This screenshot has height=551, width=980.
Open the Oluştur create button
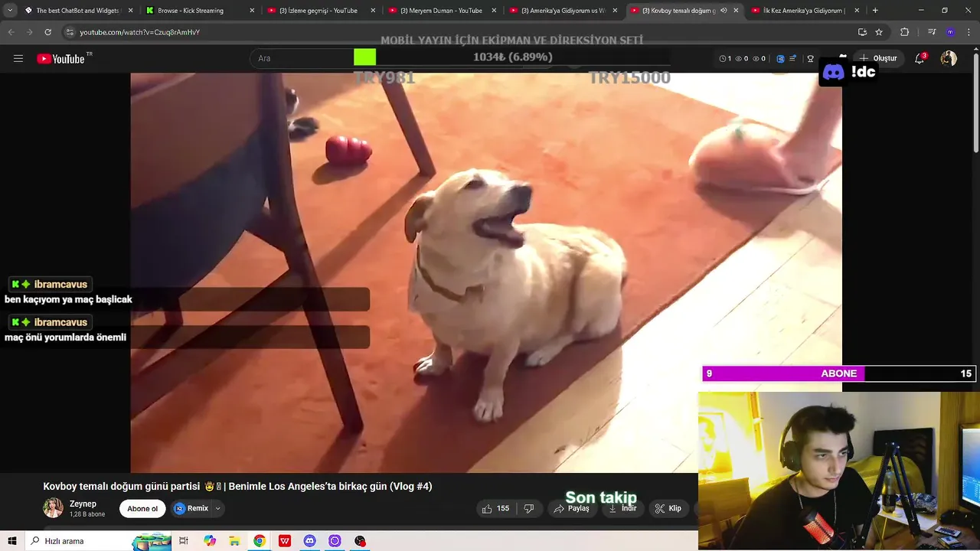click(877, 59)
